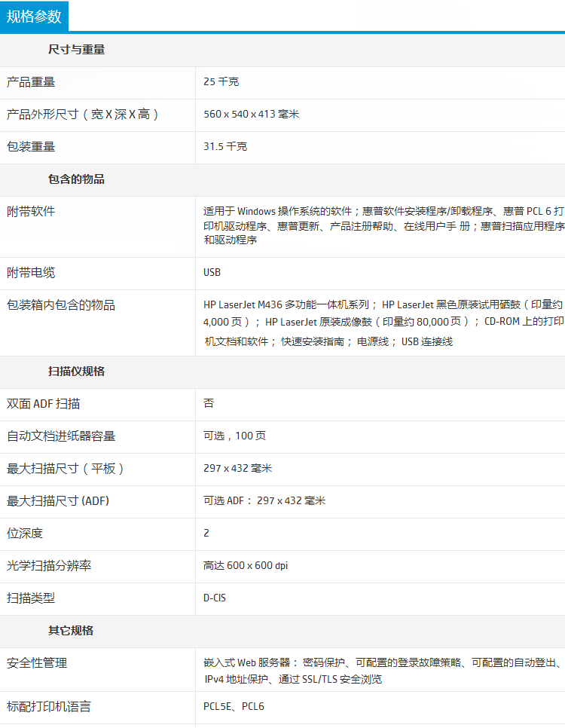565x728 pixels.
Task: Select the value 31.5 千克
Action: 225,147
